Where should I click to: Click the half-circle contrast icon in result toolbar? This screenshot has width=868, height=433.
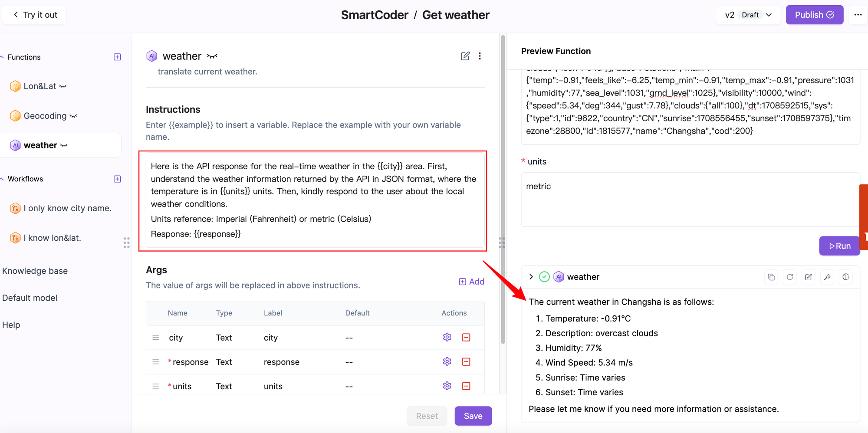coord(846,277)
